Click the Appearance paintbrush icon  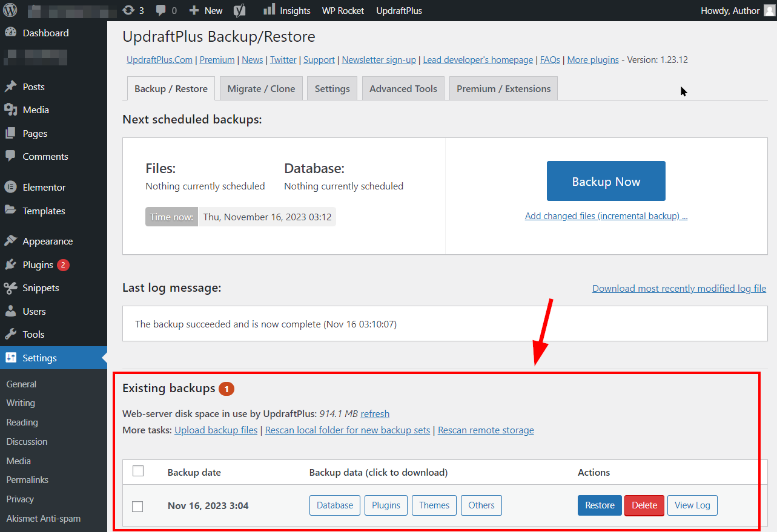[11, 241]
